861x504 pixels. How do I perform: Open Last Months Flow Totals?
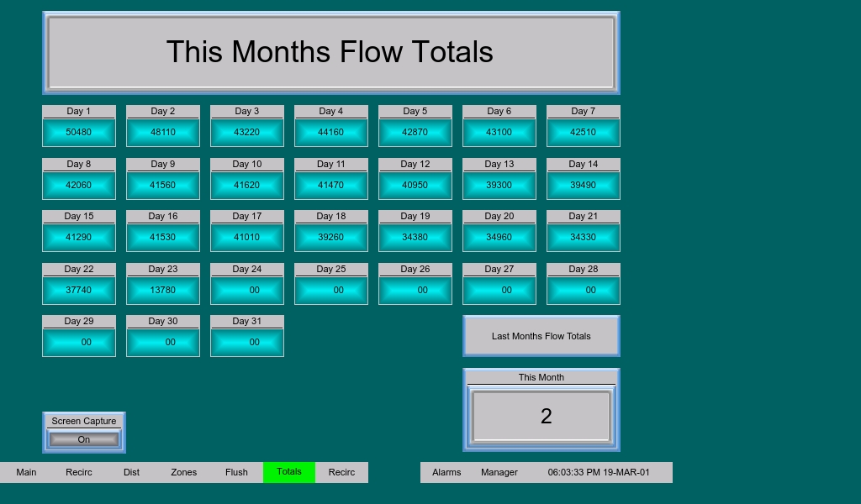point(541,336)
